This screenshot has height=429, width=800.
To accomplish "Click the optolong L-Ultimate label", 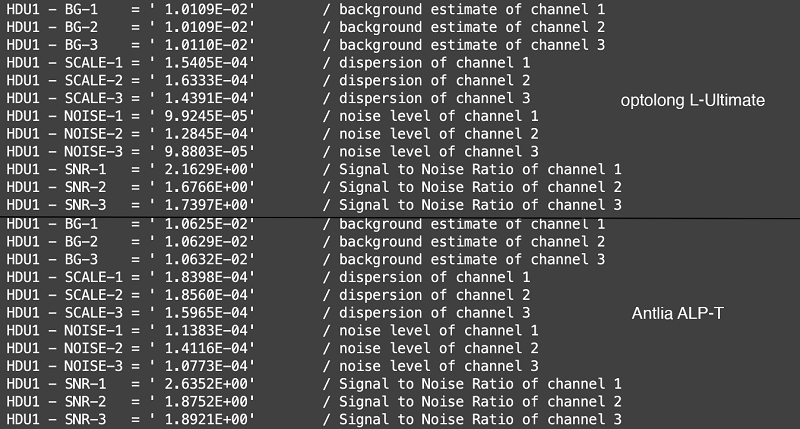I will click(x=692, y=100).
